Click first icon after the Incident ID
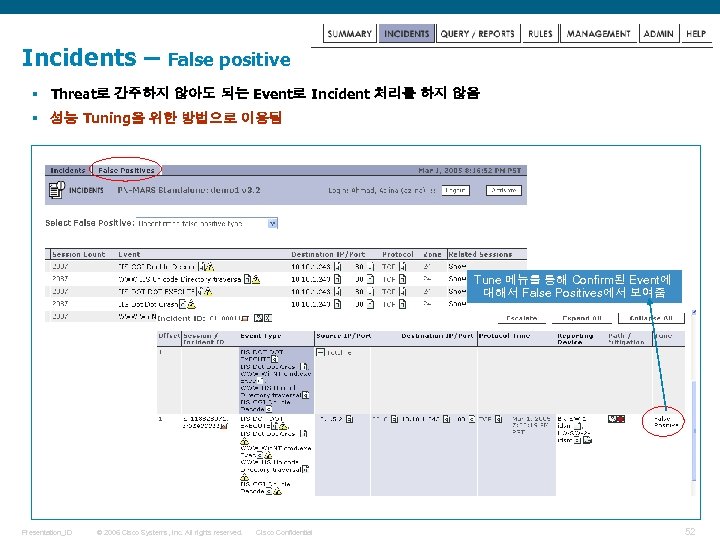Viewport: 720px width, 540px height. [x=245, y=318]
